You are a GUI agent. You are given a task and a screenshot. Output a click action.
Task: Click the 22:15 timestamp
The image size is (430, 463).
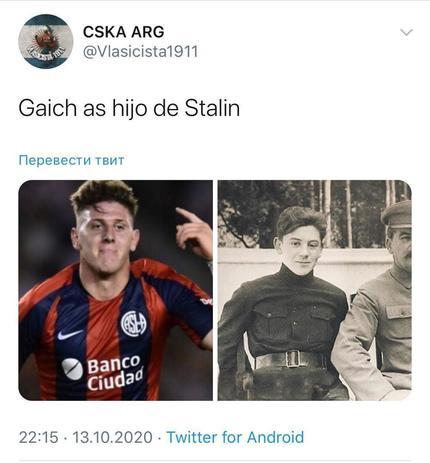click(x=39, y=437)
